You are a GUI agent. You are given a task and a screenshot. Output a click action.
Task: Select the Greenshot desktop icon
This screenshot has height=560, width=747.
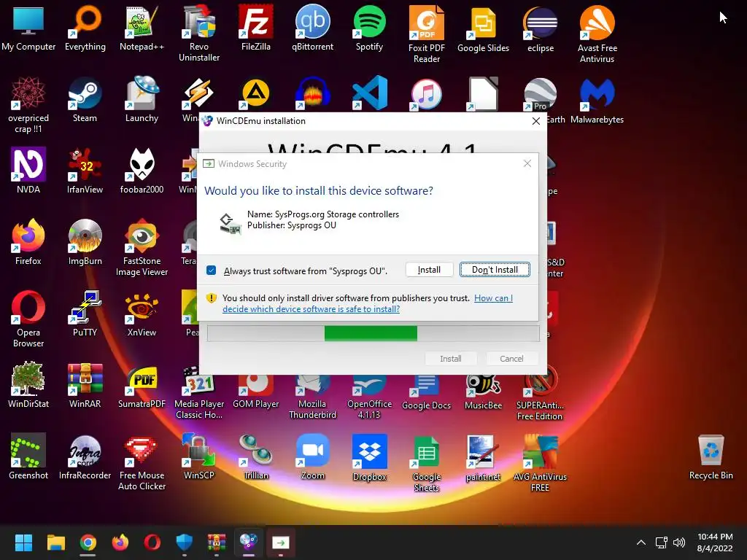[28, 457]
